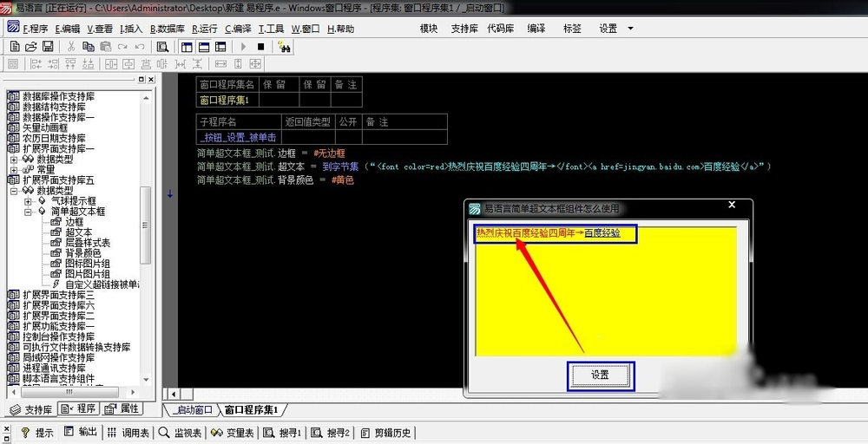Toggle the second panel layout icon
This screenshot has width=868, height=444.
(204, 47)
